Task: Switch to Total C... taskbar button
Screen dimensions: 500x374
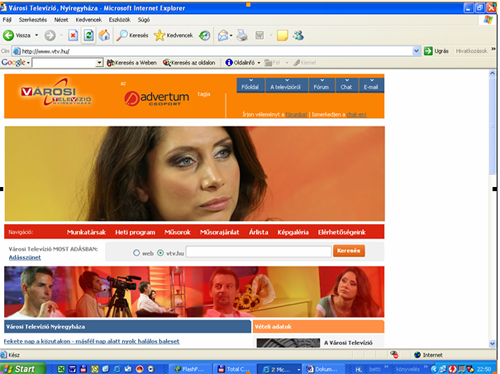Action: [x=234, y=369]
